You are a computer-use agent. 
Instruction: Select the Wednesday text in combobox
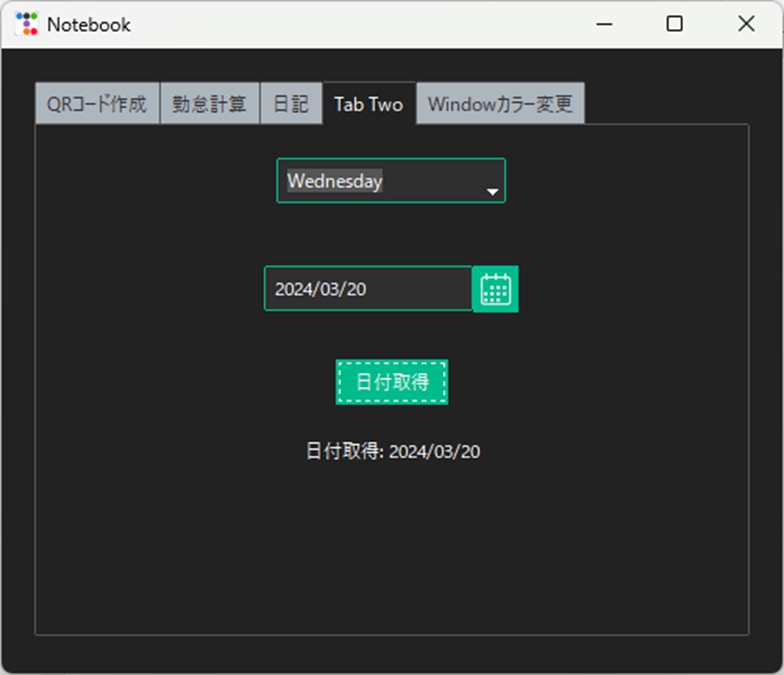(x=335, y=180)
